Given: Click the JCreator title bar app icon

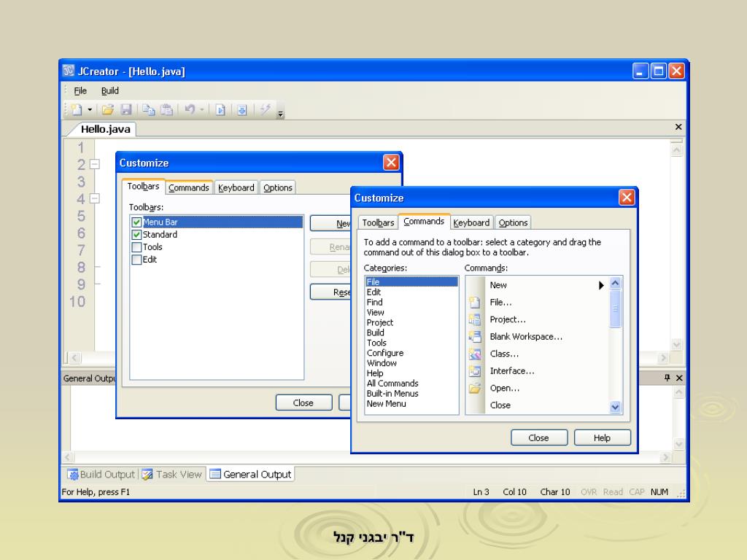Looking at the screenshot, I should [x=69, y=71].
